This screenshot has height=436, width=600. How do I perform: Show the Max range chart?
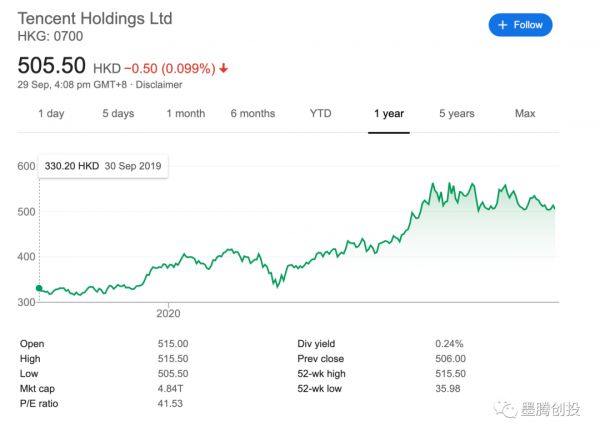click(x=525, y=114)
